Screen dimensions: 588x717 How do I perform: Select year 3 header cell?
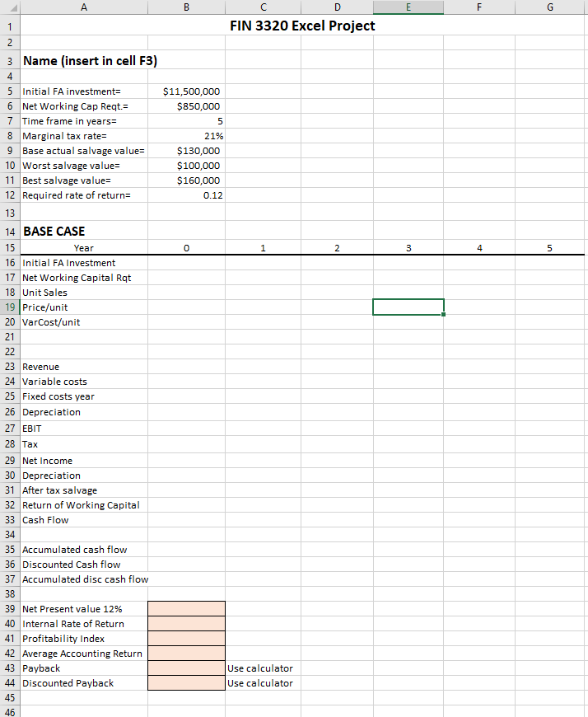(408, 248)
